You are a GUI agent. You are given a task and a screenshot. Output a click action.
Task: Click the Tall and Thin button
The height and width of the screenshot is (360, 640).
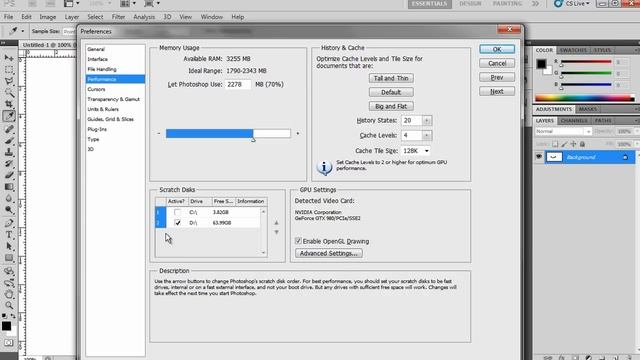[x=391, y=78]
